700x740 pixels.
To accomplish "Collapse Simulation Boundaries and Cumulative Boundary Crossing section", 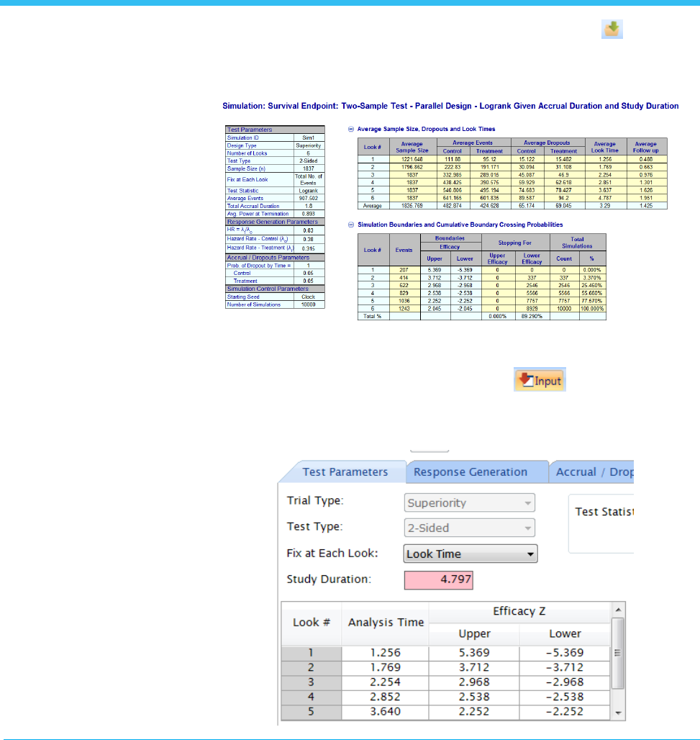I will (x=351, y=225).
